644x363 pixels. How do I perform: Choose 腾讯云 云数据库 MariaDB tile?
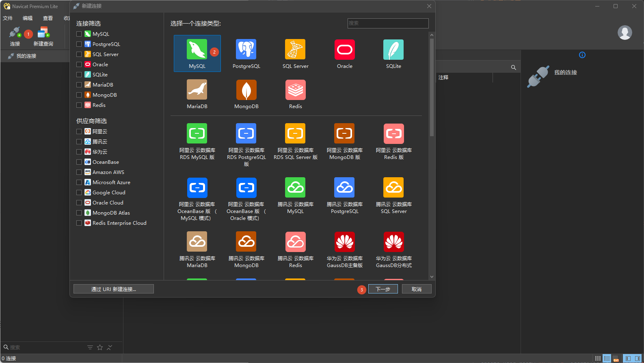(x=197, y=250)
